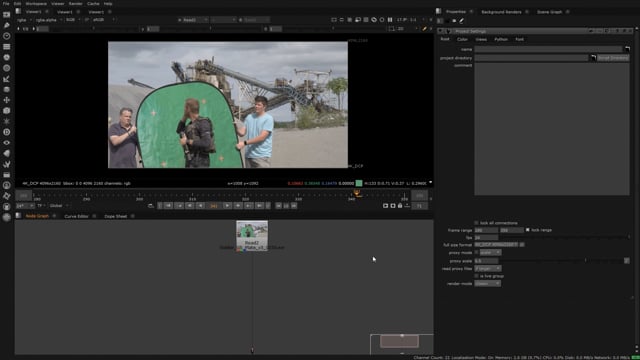Click the playback loop mode icon
Image resolution: width=640 pixels, height=360 pixels.
click(151, 206)
